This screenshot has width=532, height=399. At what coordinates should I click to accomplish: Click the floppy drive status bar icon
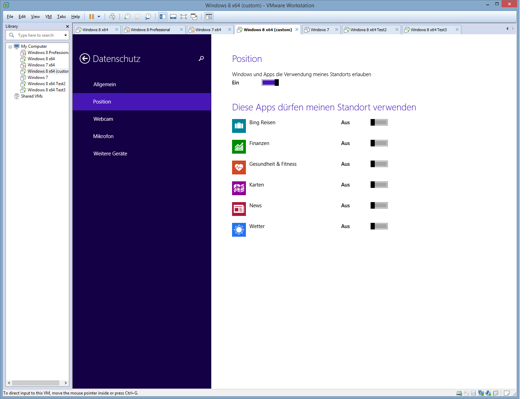pos(473,393)
